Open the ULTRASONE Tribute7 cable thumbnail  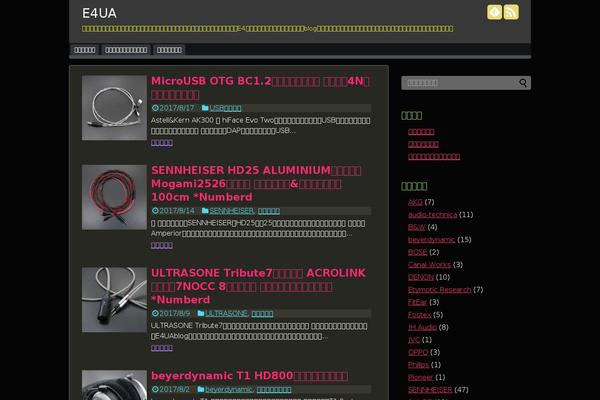tap(114, 300)
